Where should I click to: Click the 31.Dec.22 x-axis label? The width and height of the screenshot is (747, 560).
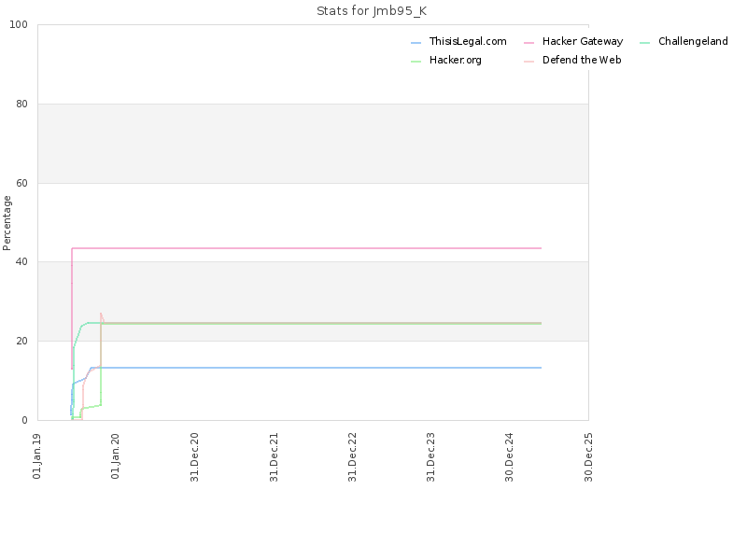(352, 457)
